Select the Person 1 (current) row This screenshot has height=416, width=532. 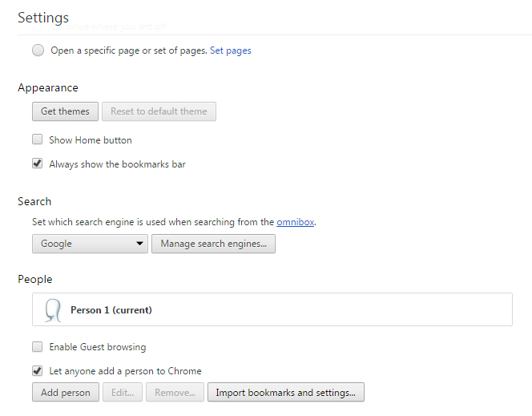[x=320, y=309]
